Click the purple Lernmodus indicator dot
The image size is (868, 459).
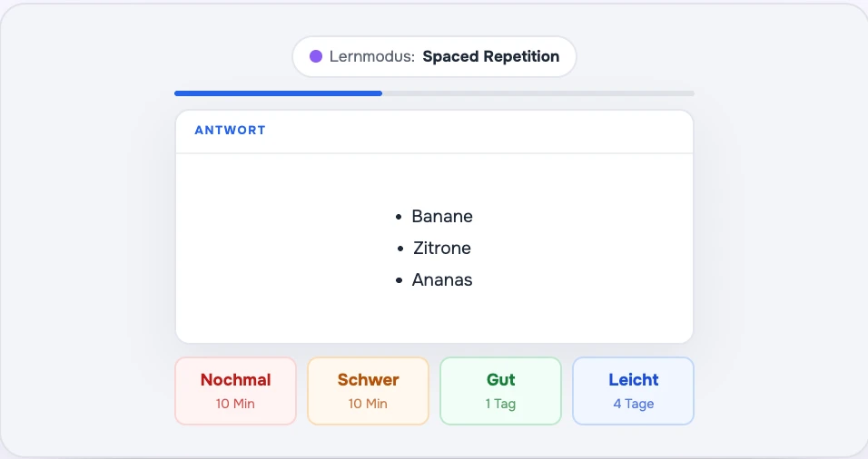[x=316, y=56]
